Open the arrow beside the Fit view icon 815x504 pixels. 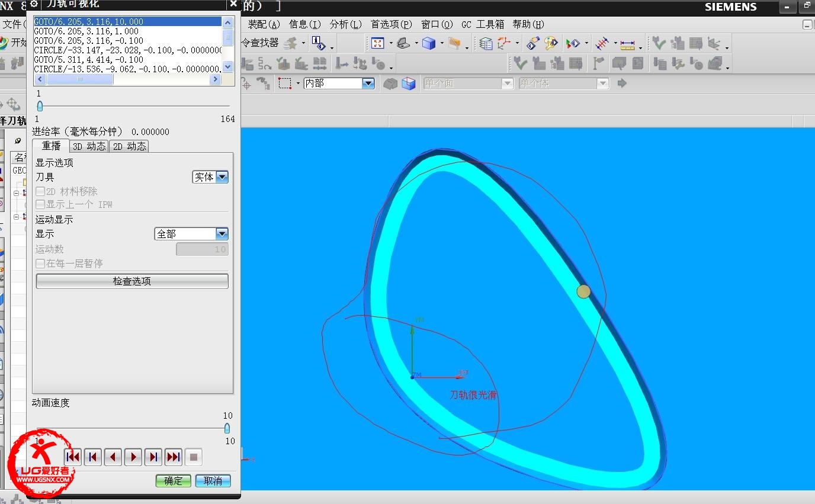pos(391,44)
